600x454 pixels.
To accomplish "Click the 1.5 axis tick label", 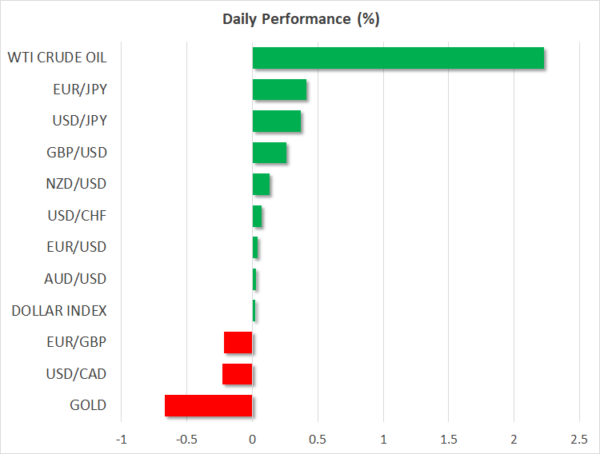I will point(448,439).
